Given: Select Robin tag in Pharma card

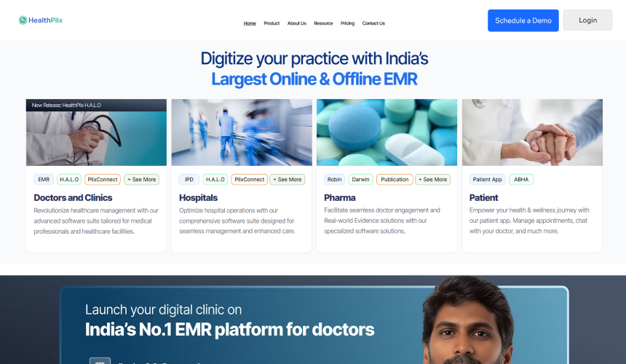Looking at the screenshot, I should [x=334, y=180].
